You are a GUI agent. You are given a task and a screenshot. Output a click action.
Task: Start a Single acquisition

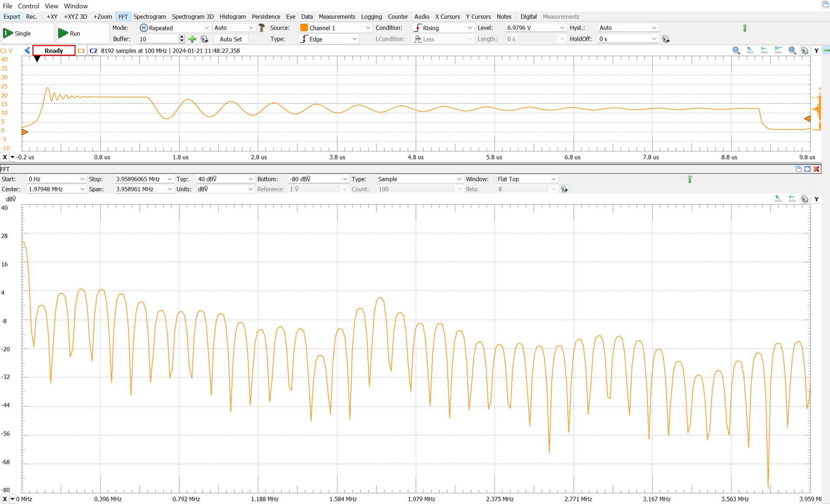(x=27, y=33)
